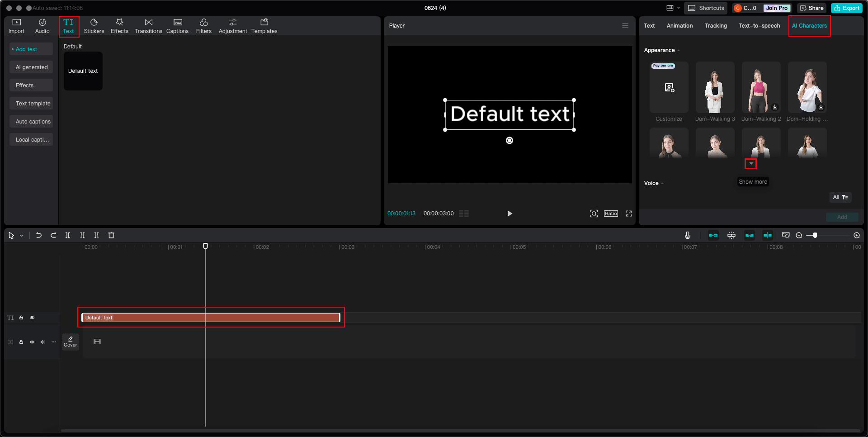Open the Import media tab
868x437 pixels.
16,26
